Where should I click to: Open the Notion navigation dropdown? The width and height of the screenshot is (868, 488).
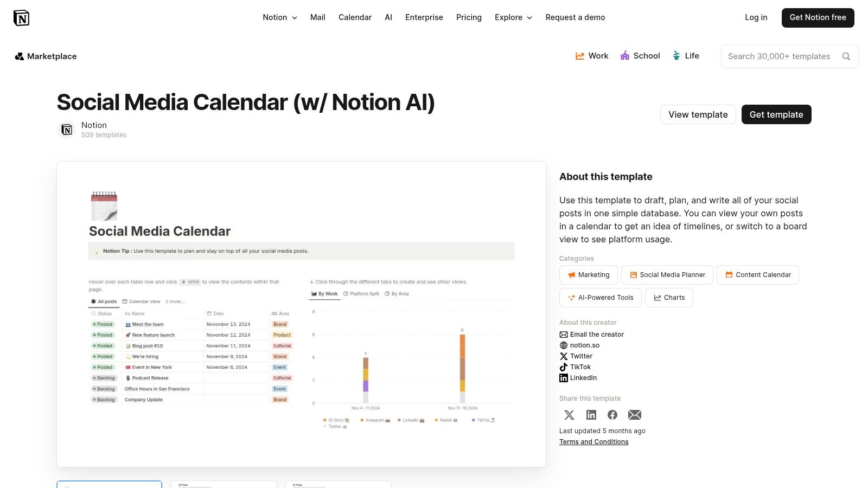click(279, 17)
